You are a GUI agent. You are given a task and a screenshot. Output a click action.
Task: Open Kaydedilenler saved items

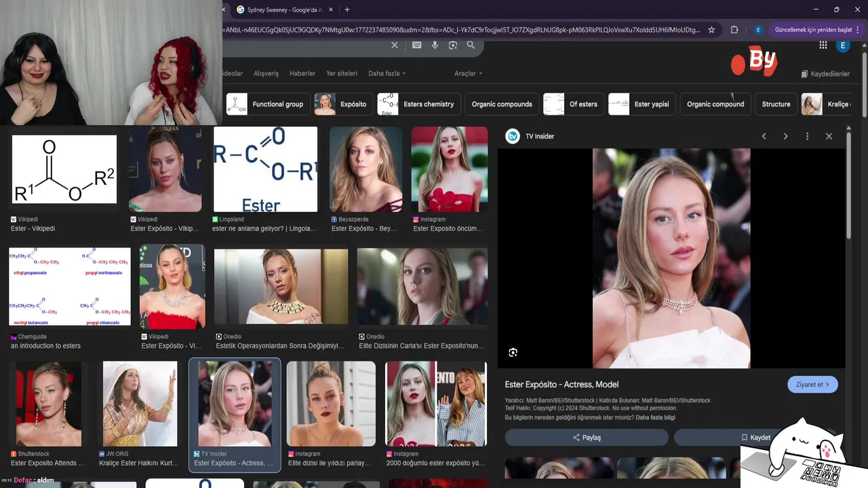[825, 74]
